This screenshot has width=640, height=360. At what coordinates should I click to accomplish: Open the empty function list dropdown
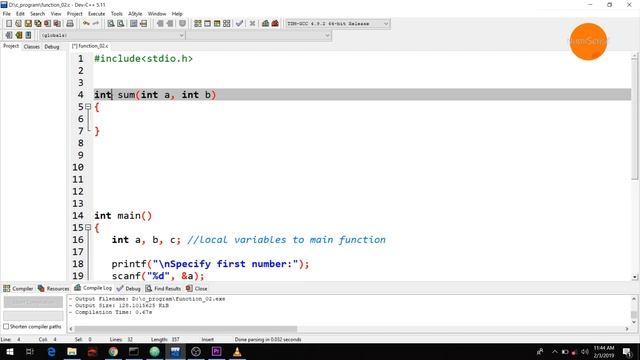[258, 36]
